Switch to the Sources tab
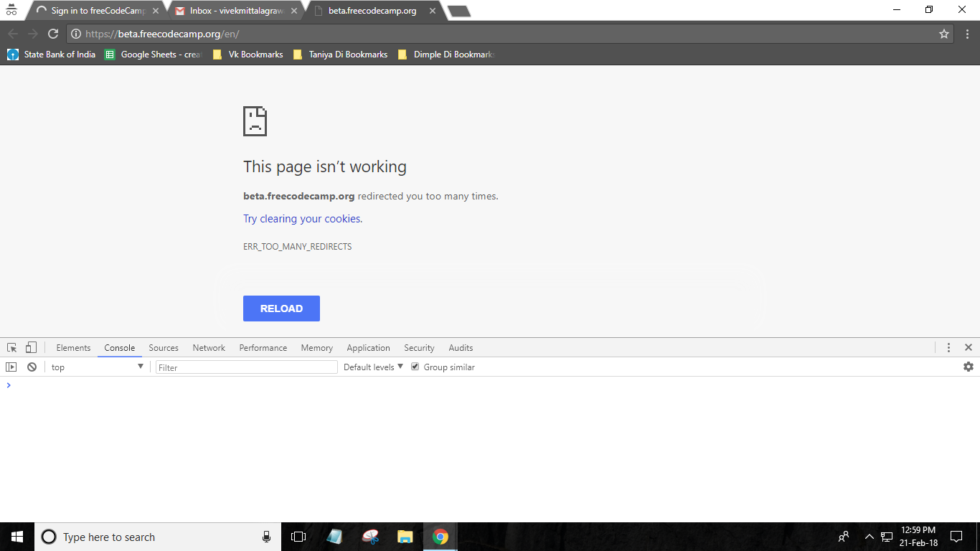This screenshot has height=551, width=980. click(x=164, y=347)
